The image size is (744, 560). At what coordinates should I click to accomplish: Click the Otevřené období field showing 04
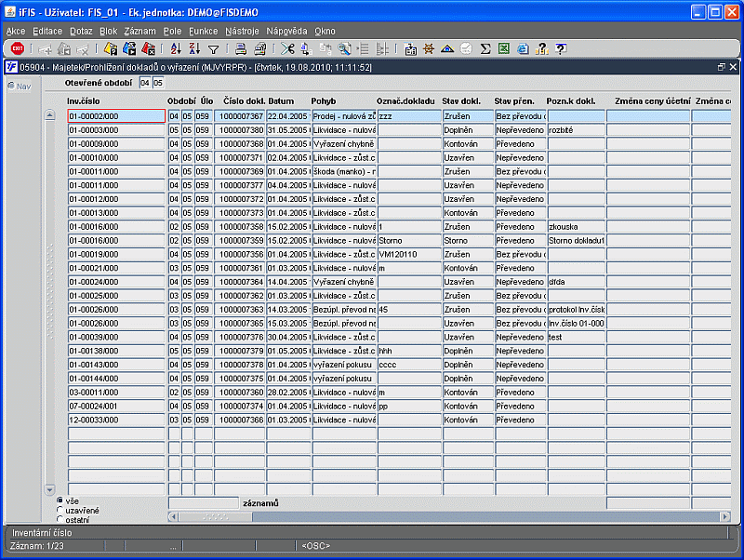(145, 83)
